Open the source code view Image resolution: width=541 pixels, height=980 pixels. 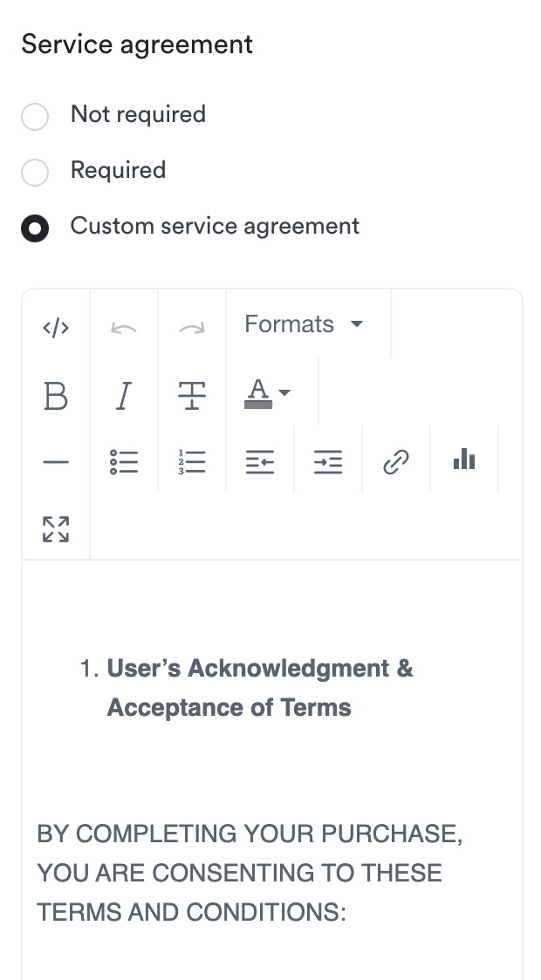[x=56, y=327]
